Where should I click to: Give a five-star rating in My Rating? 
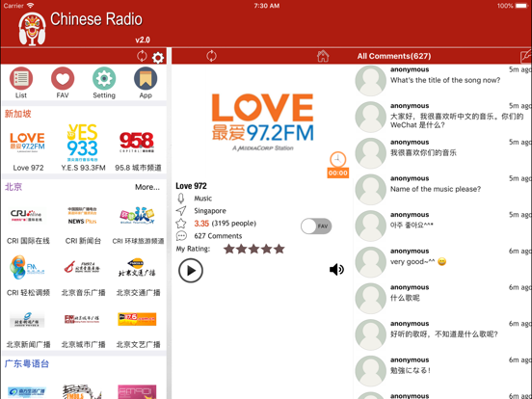279,249
